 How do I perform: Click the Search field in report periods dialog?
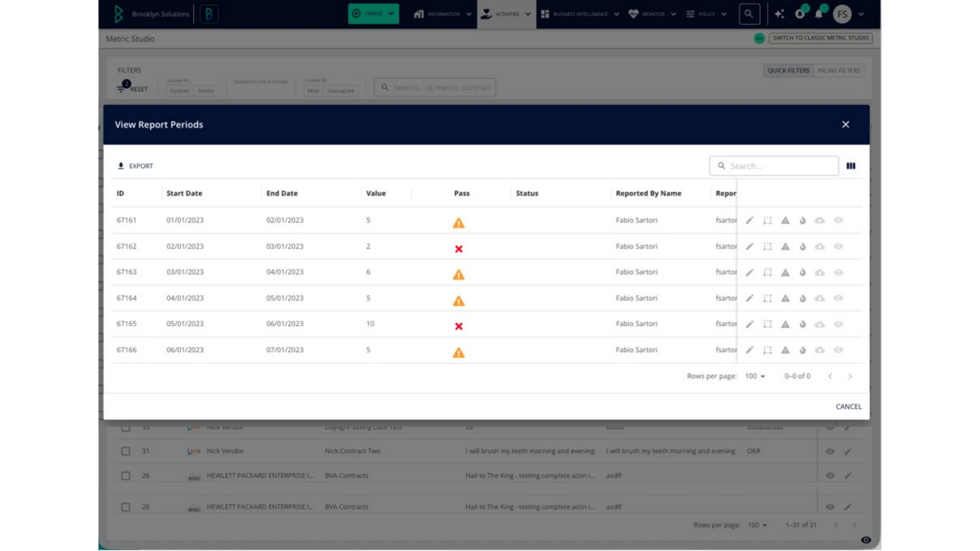pyautogui.click(x=774, y=166)
